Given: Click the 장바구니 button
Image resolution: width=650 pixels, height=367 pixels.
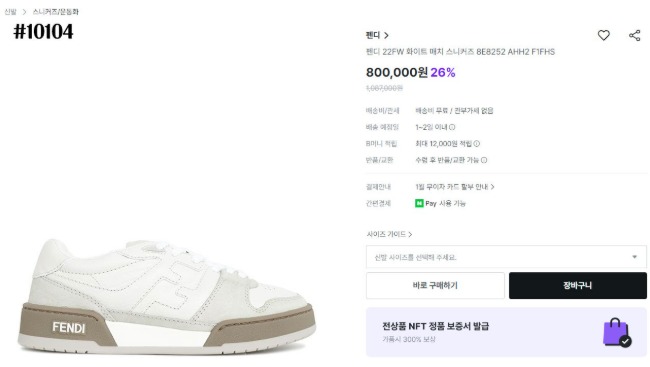Looking at the screenshot, I should [x=578, y=285].
